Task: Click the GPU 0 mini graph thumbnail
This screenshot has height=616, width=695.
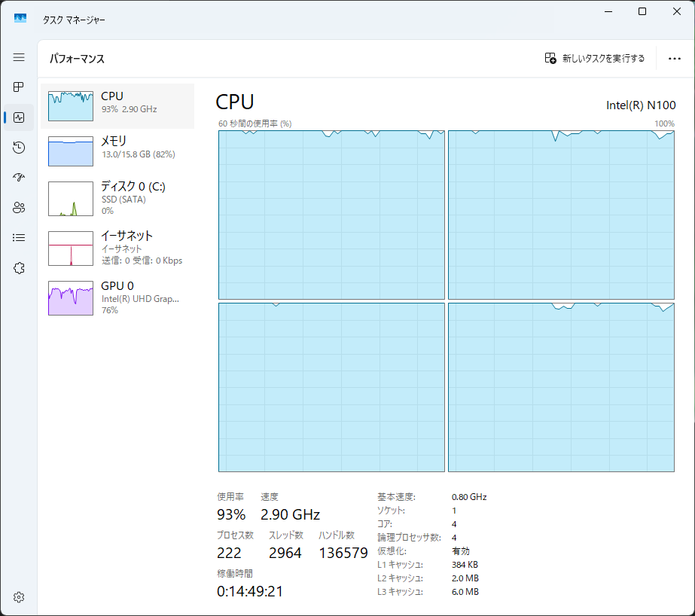Action: (x=71, y=297)
